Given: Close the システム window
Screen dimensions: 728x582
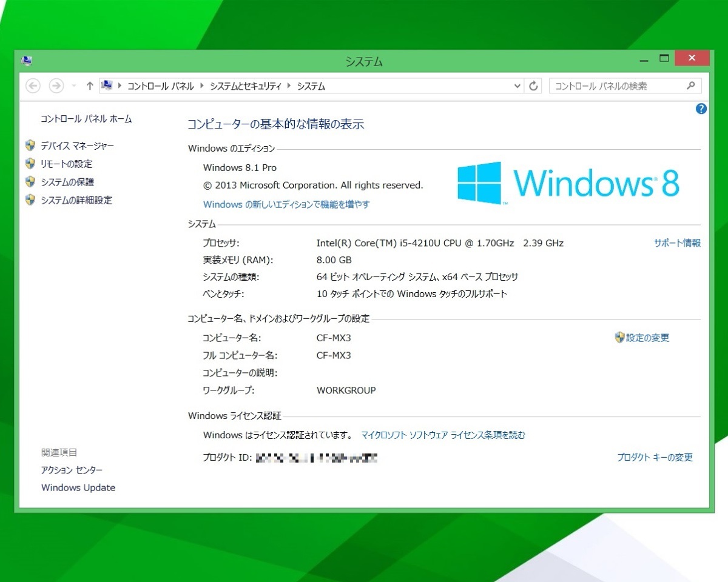Looking at the screenshot, I should pyautogui.click(x=691, y=59).
